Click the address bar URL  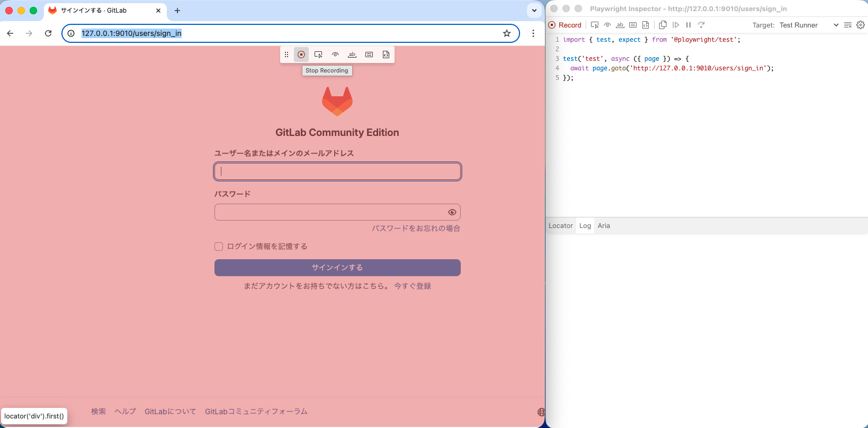tap(131, 33)
